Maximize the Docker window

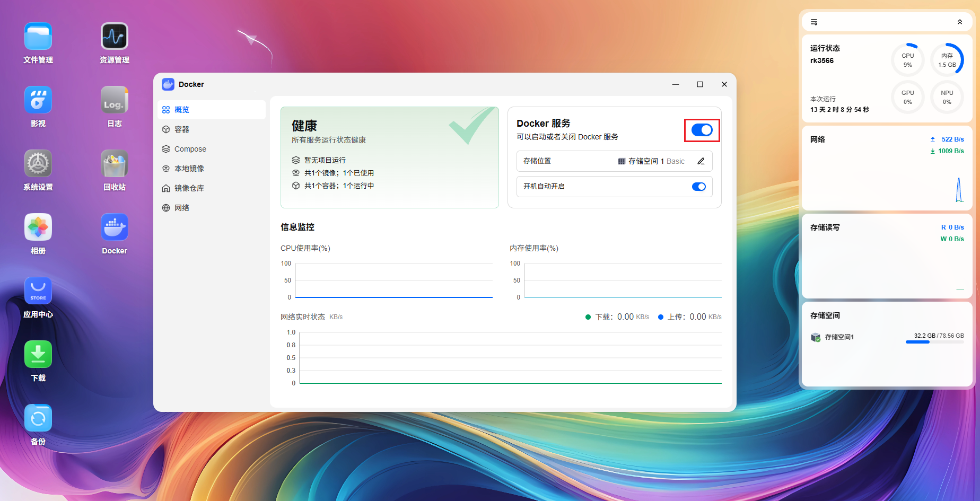700,84
